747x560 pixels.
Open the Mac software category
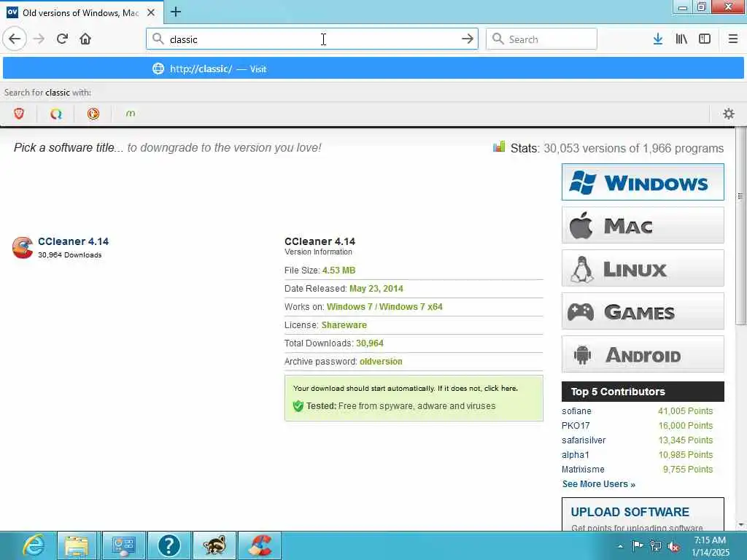[643, 225]
